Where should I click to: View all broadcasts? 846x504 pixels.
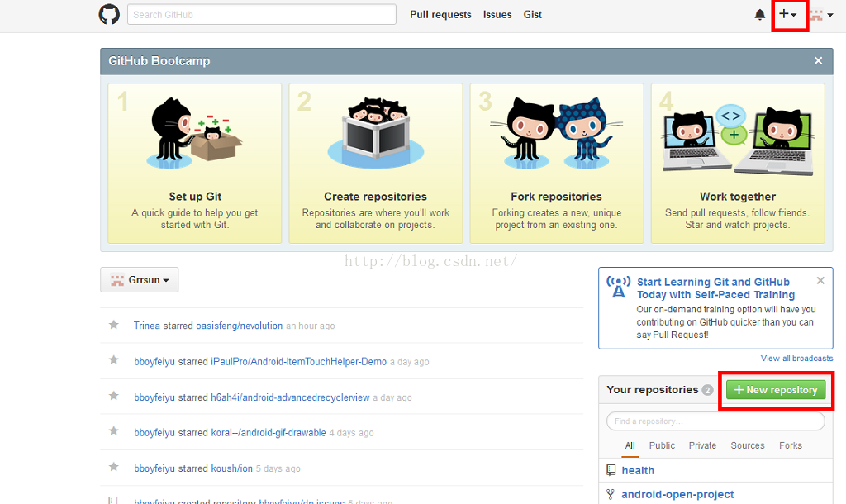(x=796, y=359)
